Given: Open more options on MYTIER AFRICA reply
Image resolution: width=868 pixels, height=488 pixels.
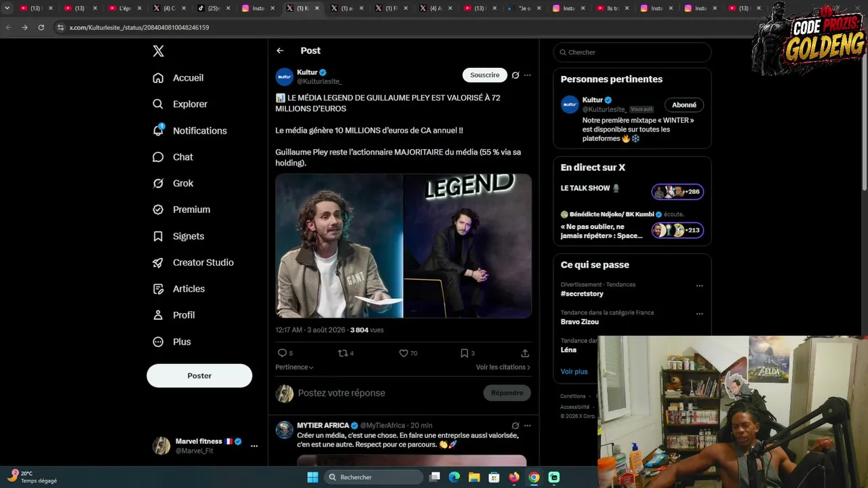Looking at the screenshot, I should (528, 426).
